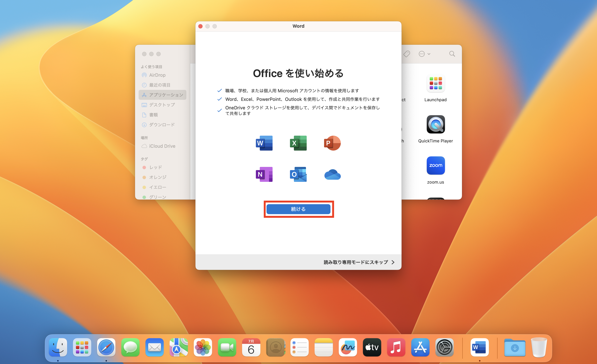Select 最近の項目 in the Finder sidebar
Screen dimensions: 597x364
click(x=162, y=85)
